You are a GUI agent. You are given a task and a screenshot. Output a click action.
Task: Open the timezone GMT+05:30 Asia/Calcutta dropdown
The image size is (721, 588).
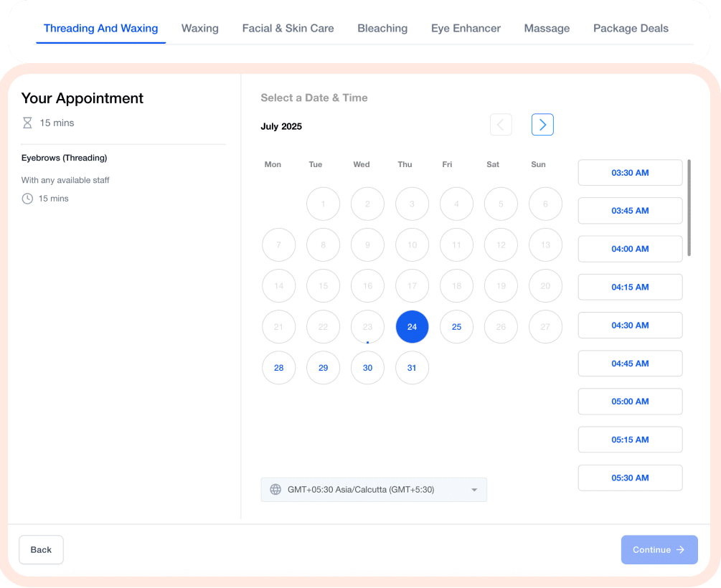(x=373, y=490)
